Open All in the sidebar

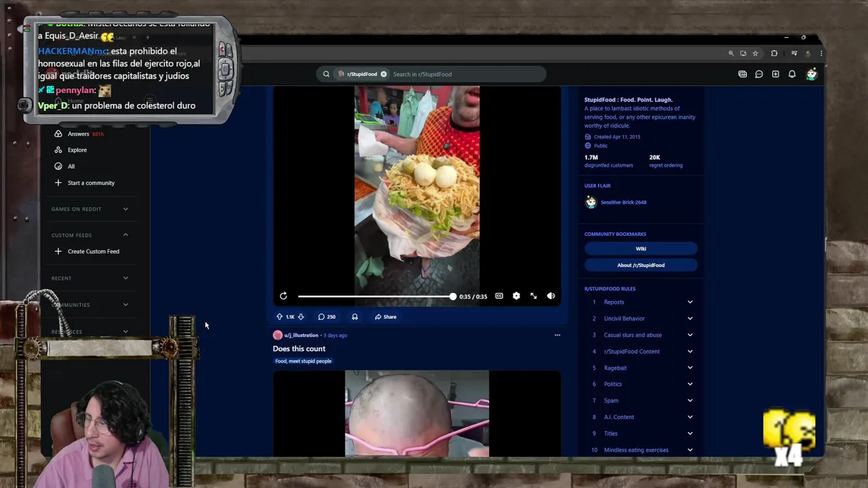click(x=65, y=166)
